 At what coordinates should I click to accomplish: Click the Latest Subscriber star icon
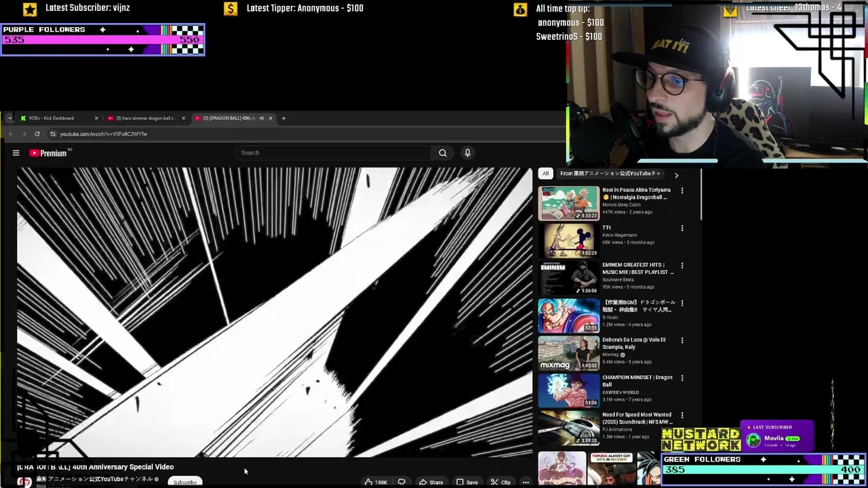point(30,9)
